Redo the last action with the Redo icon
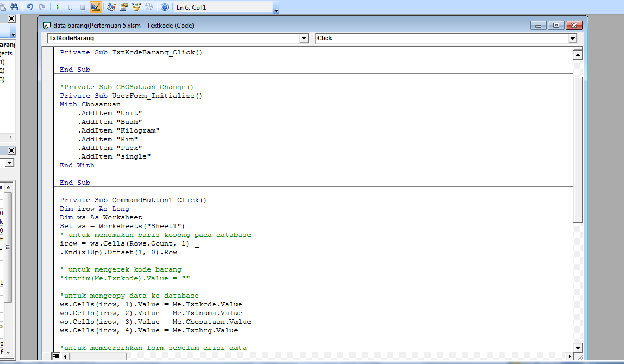624x364 pixels. (43, 7)
